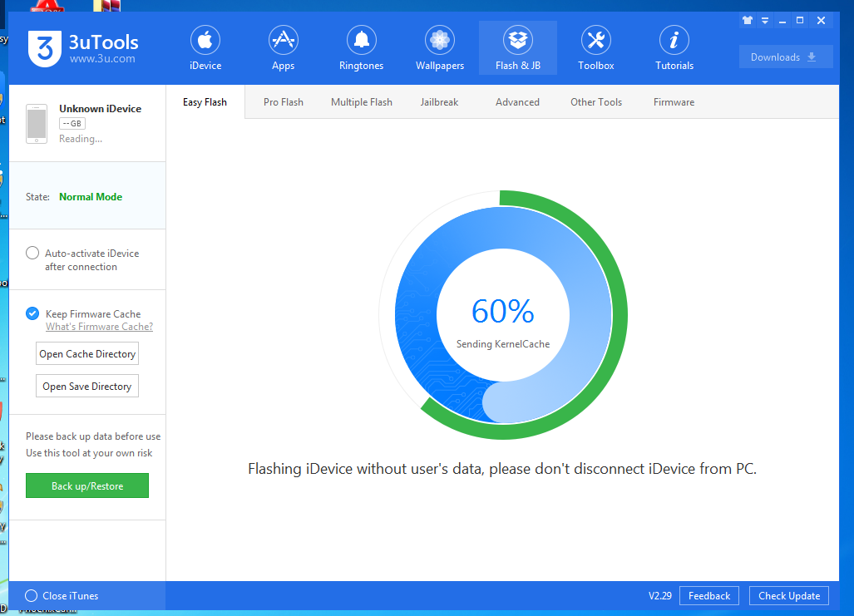This screenshot has height=616, width=854.
Task: Open the iDevice section
Action: coord(205,48)
